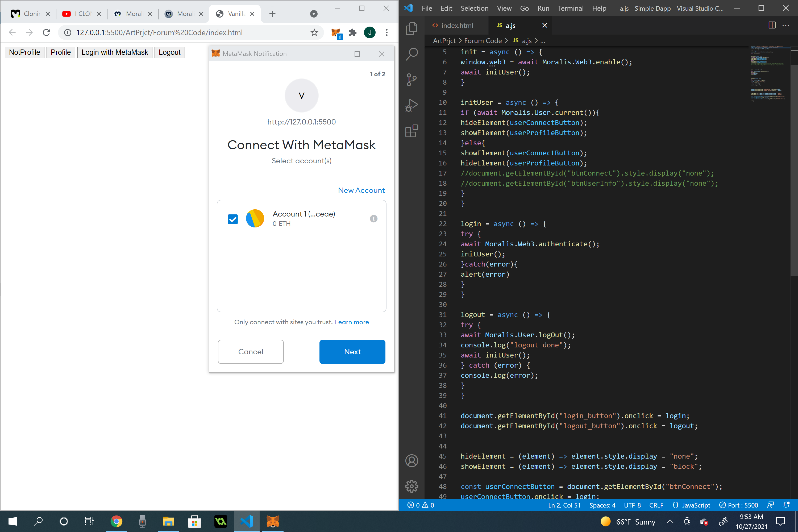The height and width of the screenshot is (532, 798).
Task: Open Windows notification center icon
Action: point(781,521)
